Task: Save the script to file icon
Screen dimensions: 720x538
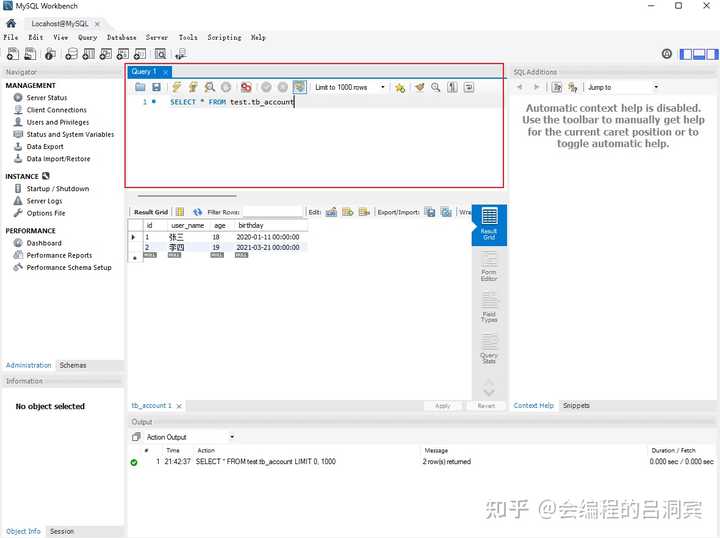Action: pos(156,87)
